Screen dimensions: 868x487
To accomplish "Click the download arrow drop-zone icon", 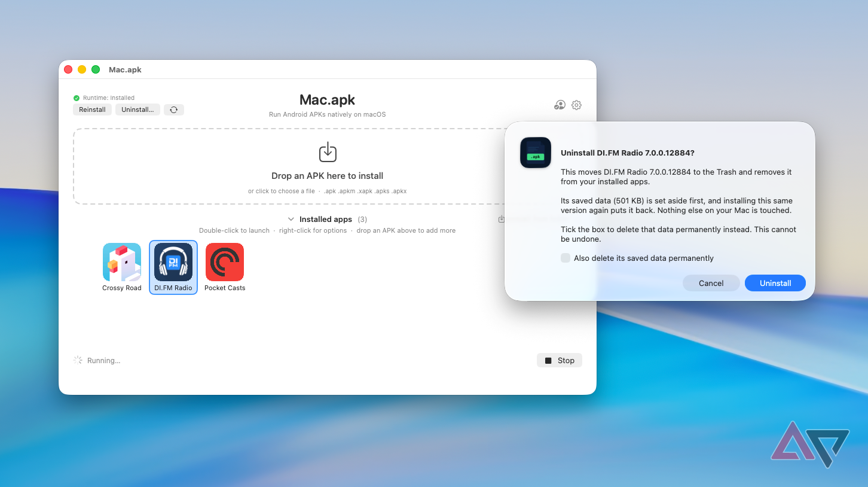I will pos(328,152).
